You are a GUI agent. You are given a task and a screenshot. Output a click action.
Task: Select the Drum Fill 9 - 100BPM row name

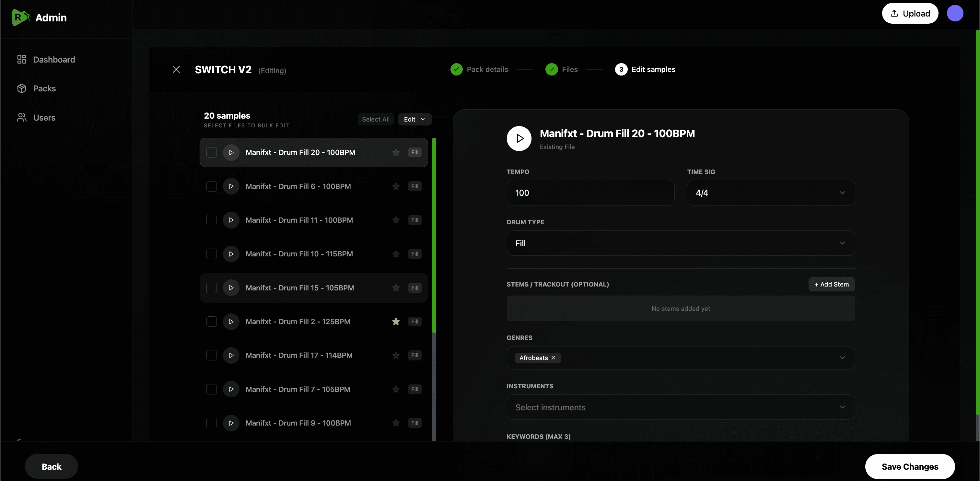click(x=298, y=423)
